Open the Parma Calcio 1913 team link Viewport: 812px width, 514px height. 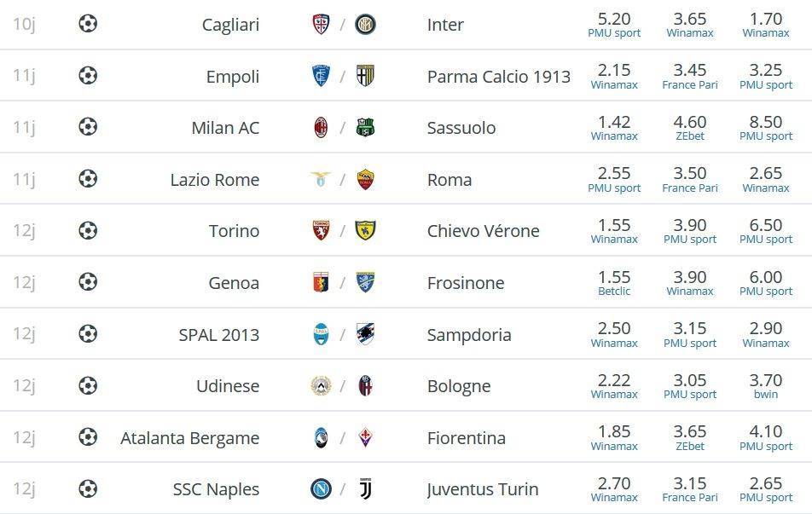point(499,77)
